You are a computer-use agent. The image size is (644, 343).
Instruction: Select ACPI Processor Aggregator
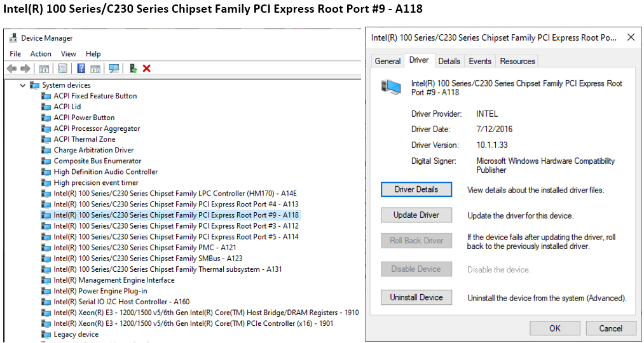click(x=97, y=128)
